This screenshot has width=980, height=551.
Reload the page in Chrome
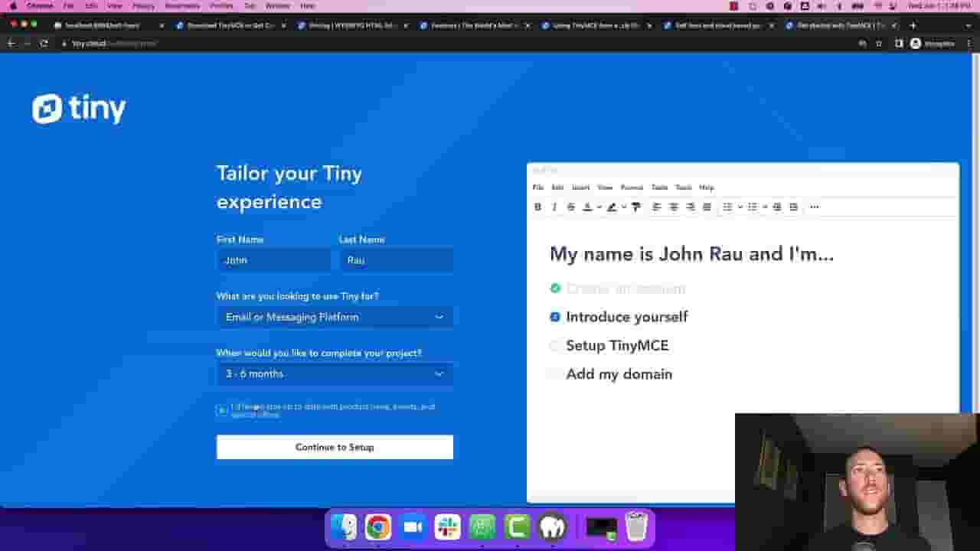point(44,44)
